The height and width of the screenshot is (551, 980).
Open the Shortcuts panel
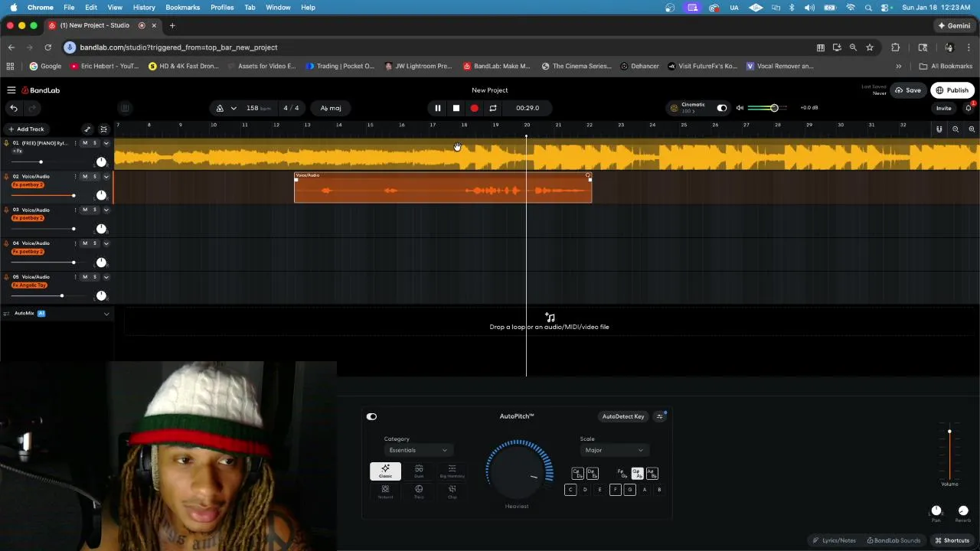[952, 540]
